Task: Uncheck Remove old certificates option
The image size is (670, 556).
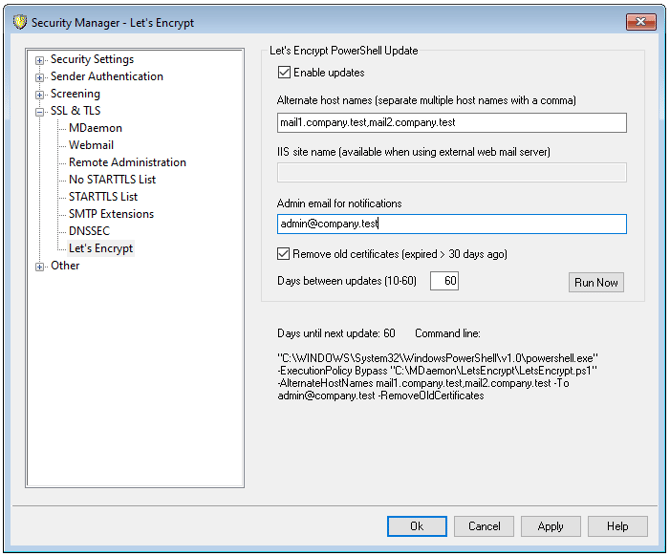Action: click(283, 254)
